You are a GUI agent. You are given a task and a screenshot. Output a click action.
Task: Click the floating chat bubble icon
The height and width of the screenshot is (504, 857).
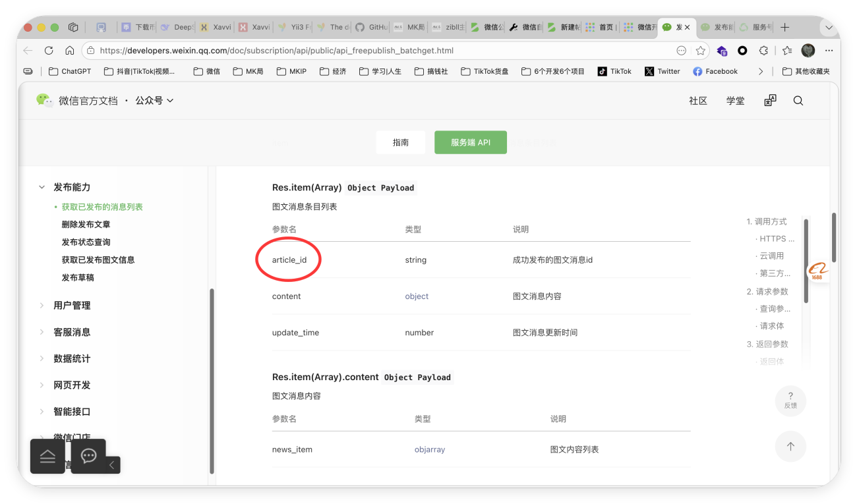click(88, 456)
